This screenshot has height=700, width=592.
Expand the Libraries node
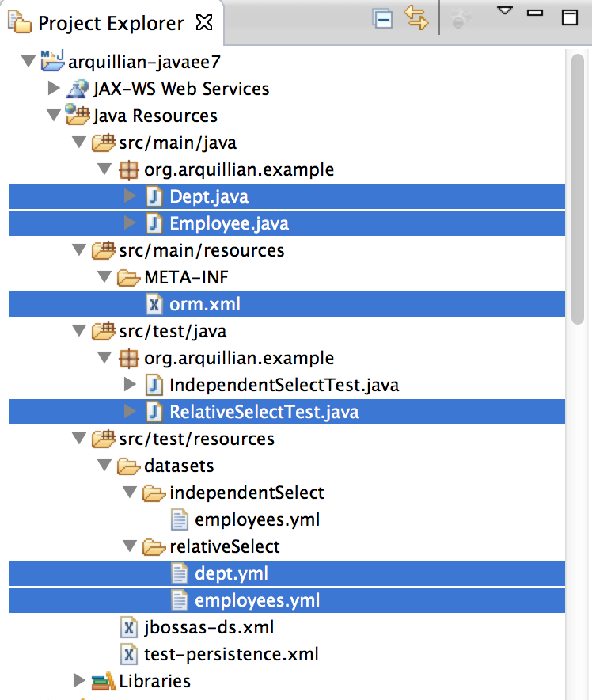(79, 680)
